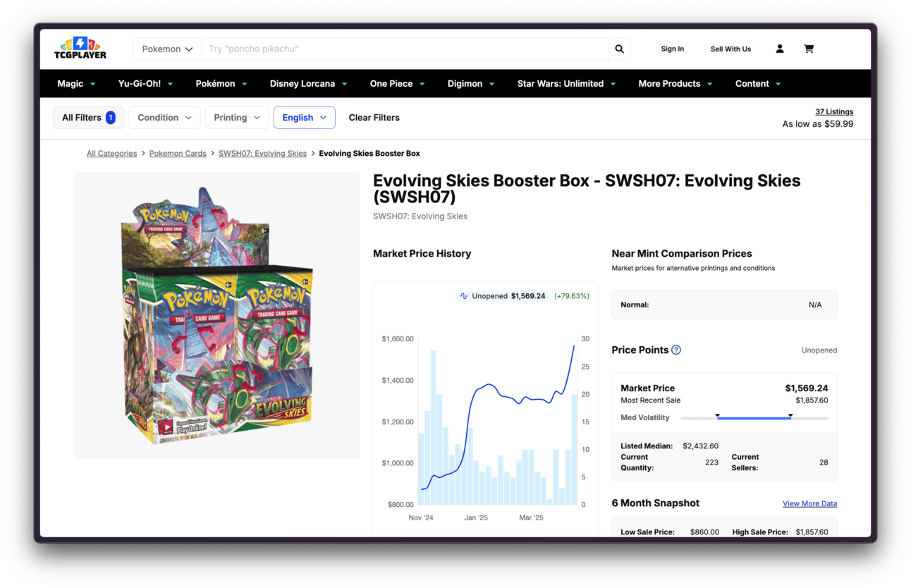Image resolution: width=911 pixels, height=588 pixels.
Task: Click into the product search field
Action: [x=405, y=49]
